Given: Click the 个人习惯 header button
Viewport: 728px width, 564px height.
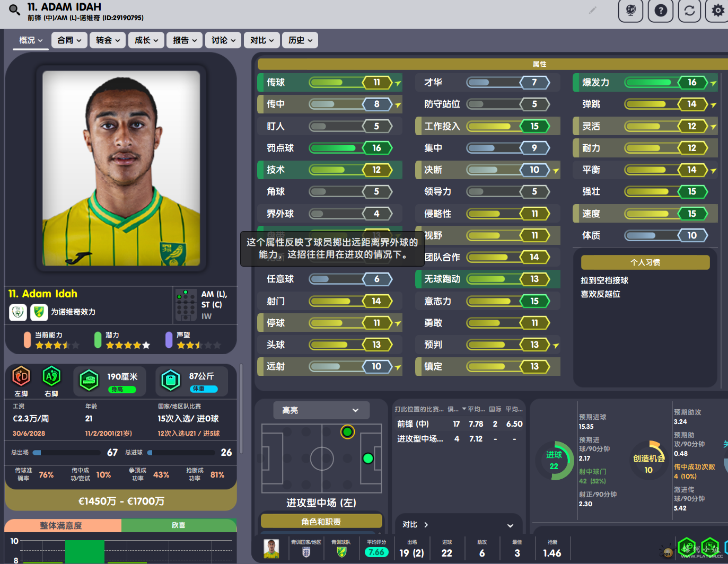Looking at the screenshot, I should (645, 262).
